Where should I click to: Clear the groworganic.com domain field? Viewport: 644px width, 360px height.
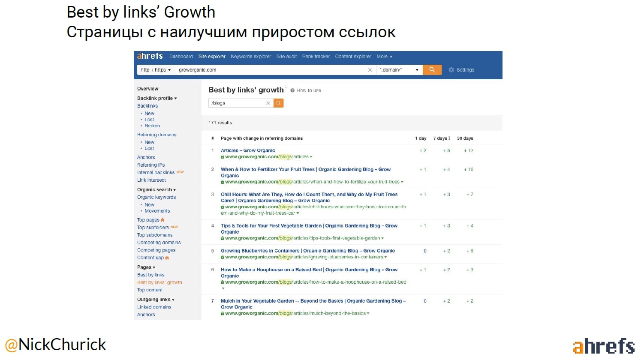coord(370,70)
